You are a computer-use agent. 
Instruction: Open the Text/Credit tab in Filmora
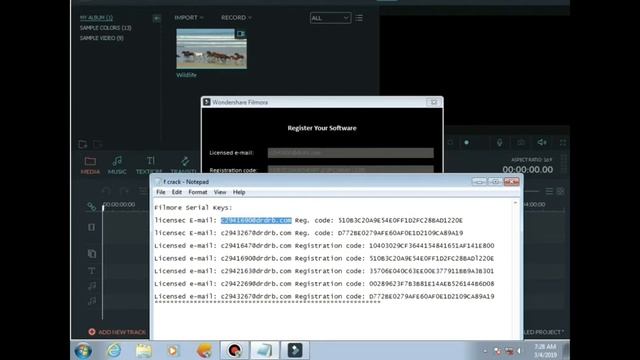pos(149,165)
